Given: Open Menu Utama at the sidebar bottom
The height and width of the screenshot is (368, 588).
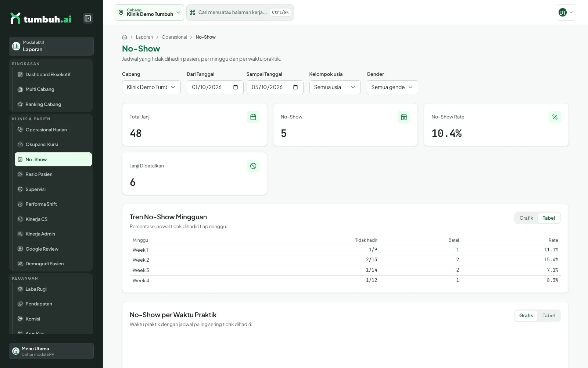Looking at the screenshot, I should coord(51,351).
